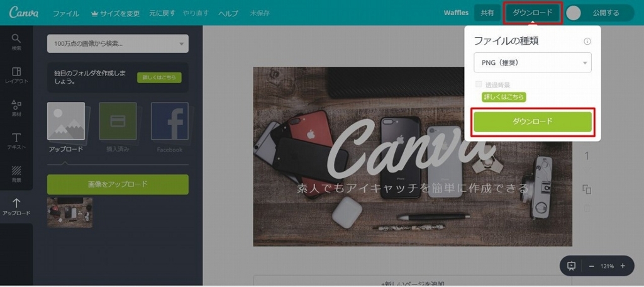
Task: Click the page number 1 indicator
Action: 587,156
